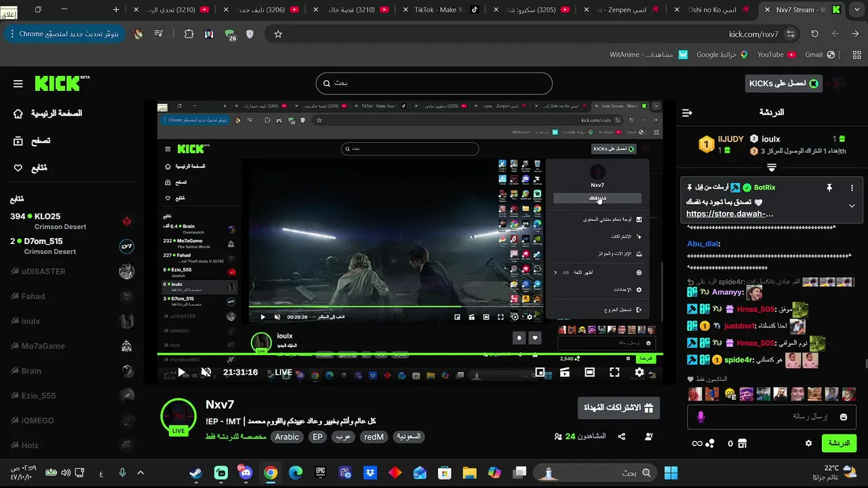Image resolution: width=868 pixels, height=488 pixels.
Task: Open the Nxv7 channel name
Action: click(x=220, y=405)
